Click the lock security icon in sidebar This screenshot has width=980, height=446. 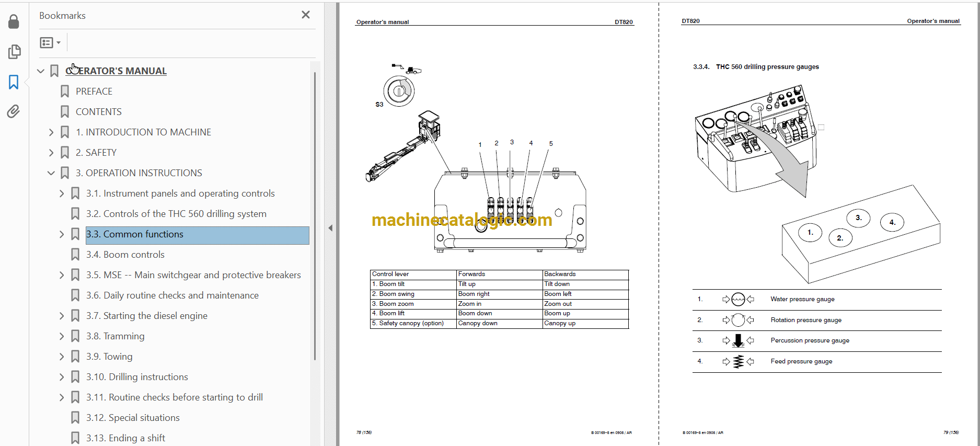click(x=14, y=21)
